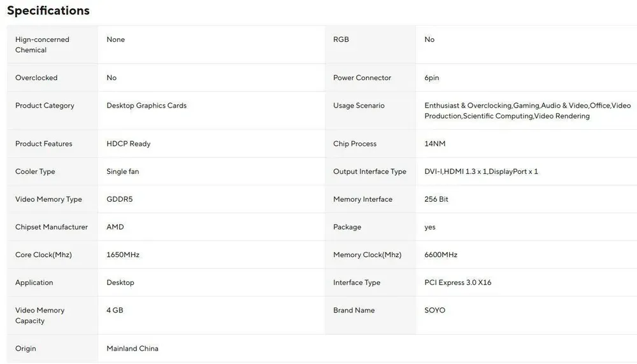Click the Hign-concerned Chemical label
637x364 pixels.
click(x=42, y=45)
